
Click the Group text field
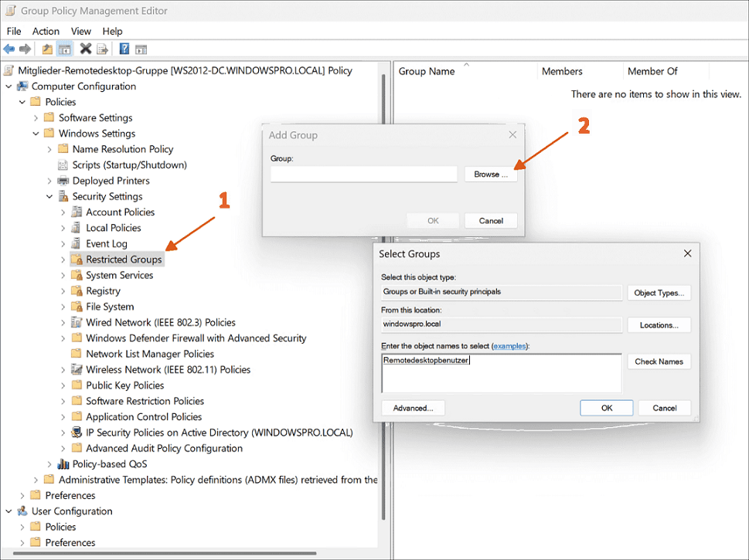click(364, 175)
